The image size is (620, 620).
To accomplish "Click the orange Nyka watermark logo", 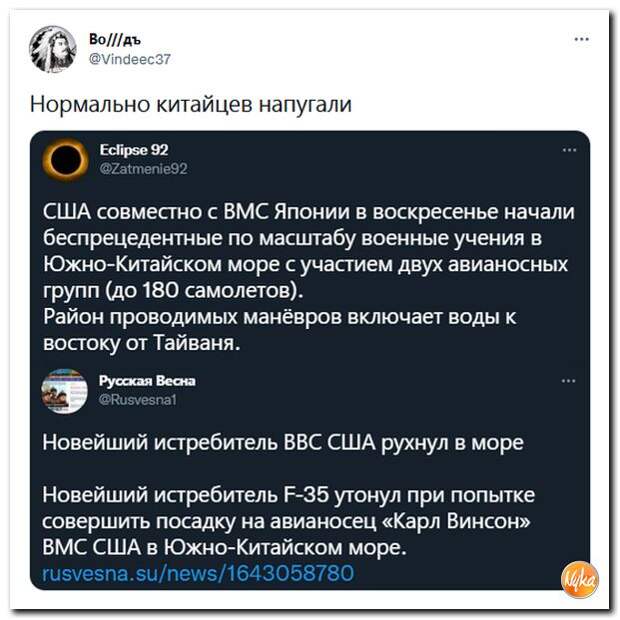I will [577, 575].
